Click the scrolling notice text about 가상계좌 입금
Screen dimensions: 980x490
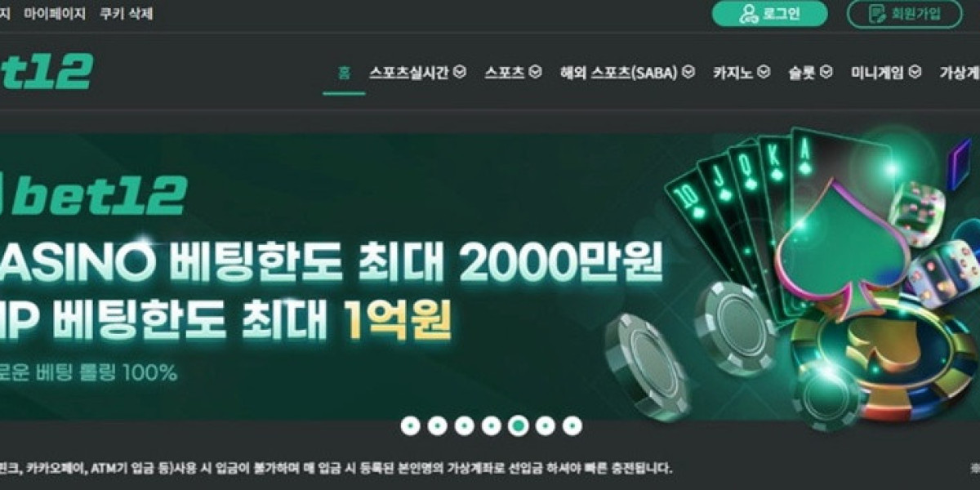(336, 469)
